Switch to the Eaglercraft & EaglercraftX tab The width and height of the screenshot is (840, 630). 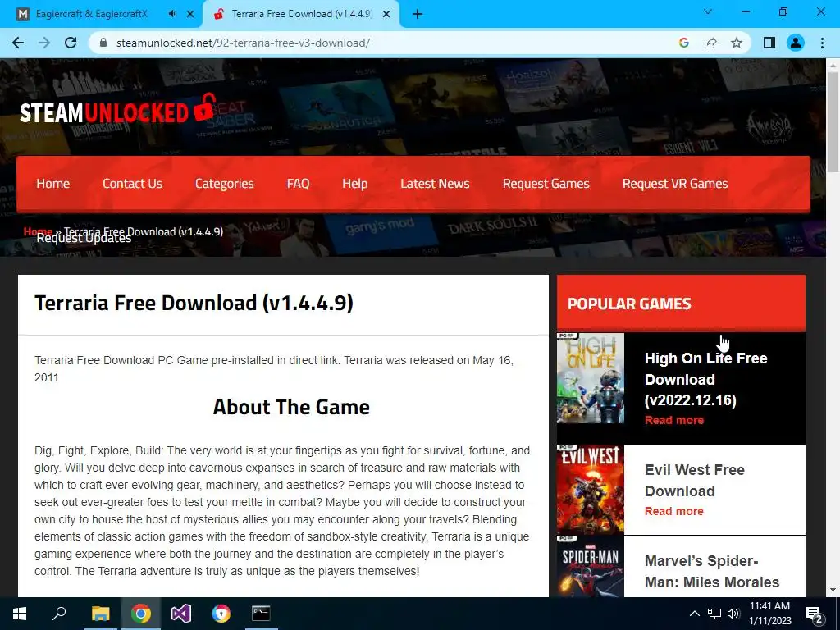click(92, 14)
